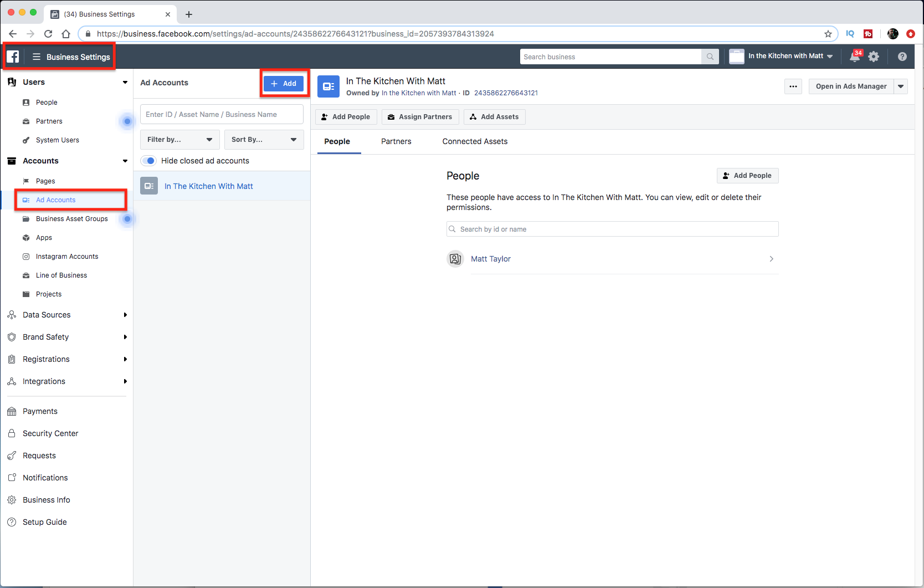Viewport: 924px width, 588px height.
Task: Click Add Assets button
Action: [495, 117]
